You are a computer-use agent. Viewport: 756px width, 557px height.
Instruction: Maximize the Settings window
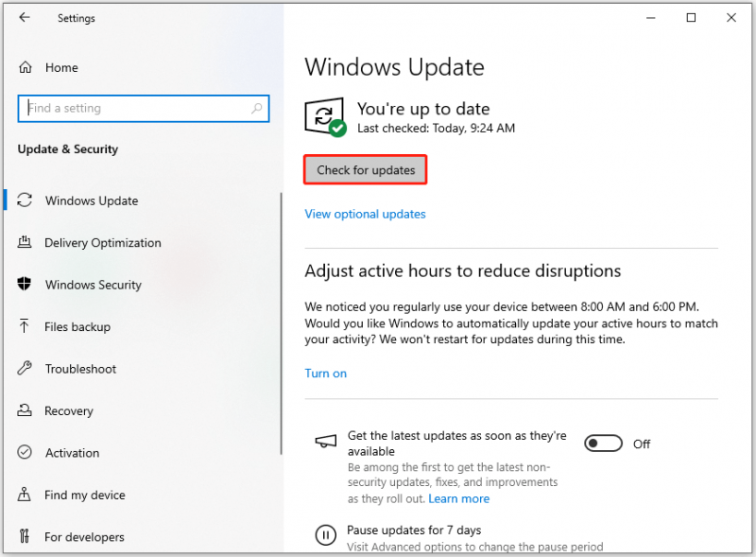pos(691,18)
